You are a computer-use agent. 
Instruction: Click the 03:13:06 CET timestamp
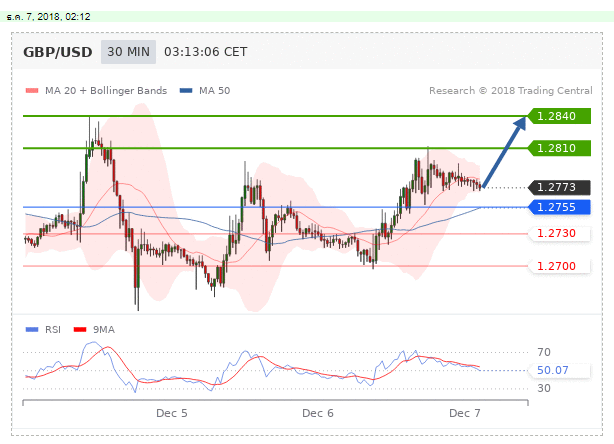(x=206, y=52)
